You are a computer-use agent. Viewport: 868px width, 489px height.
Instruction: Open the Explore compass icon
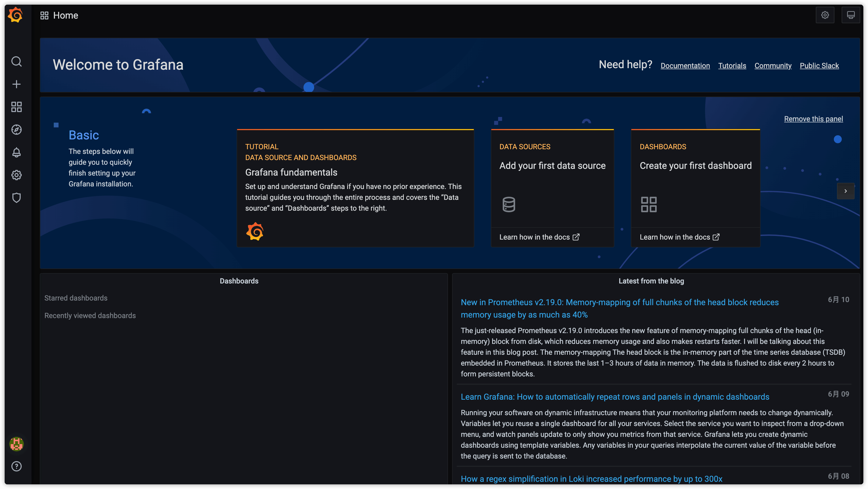point(17,130)
